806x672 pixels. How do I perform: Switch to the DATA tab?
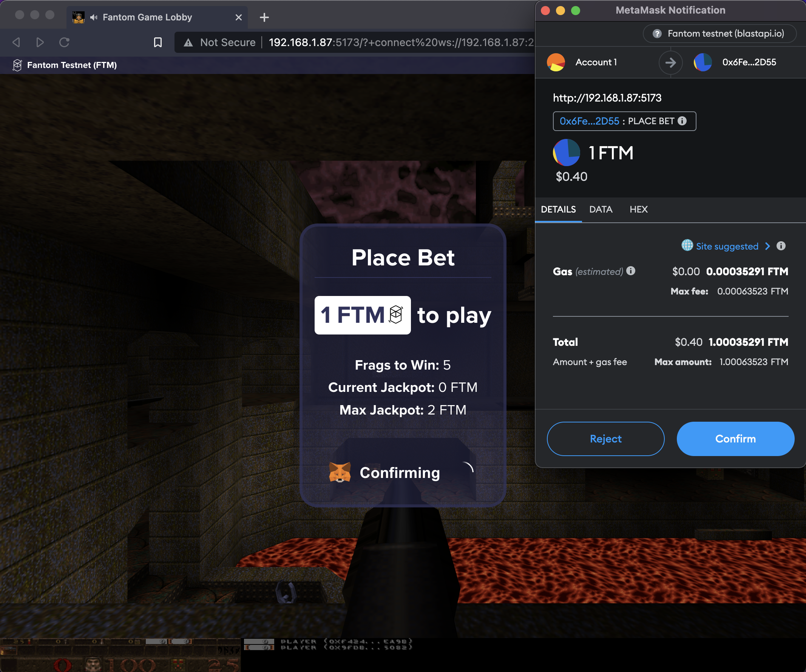(601, 210)
